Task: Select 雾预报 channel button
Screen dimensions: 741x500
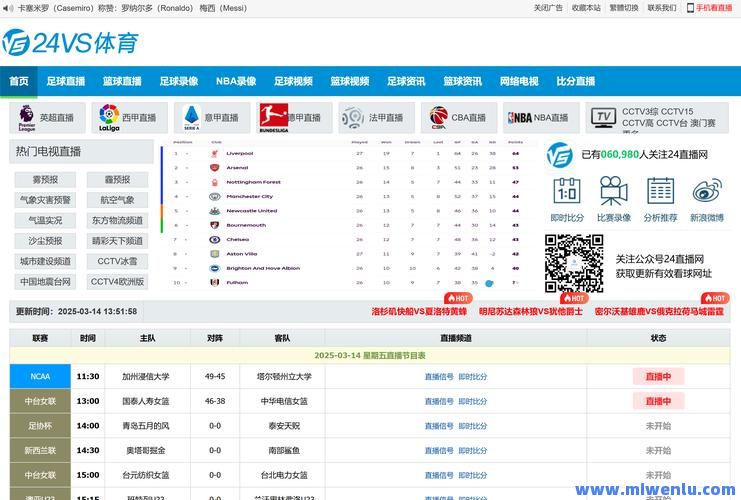Action: pos(45,180)
